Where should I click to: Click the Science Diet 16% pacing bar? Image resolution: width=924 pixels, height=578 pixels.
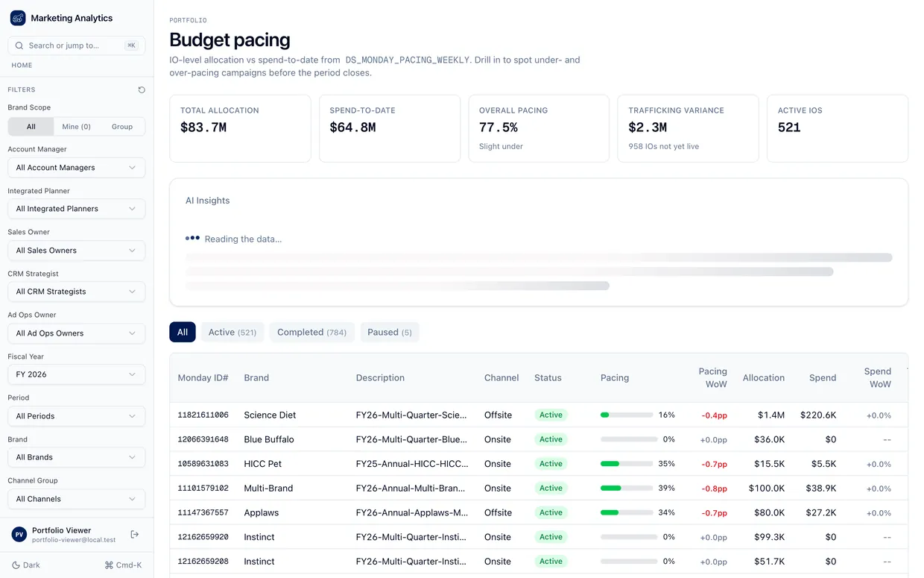pyautogui.click(x=627, y=415)
